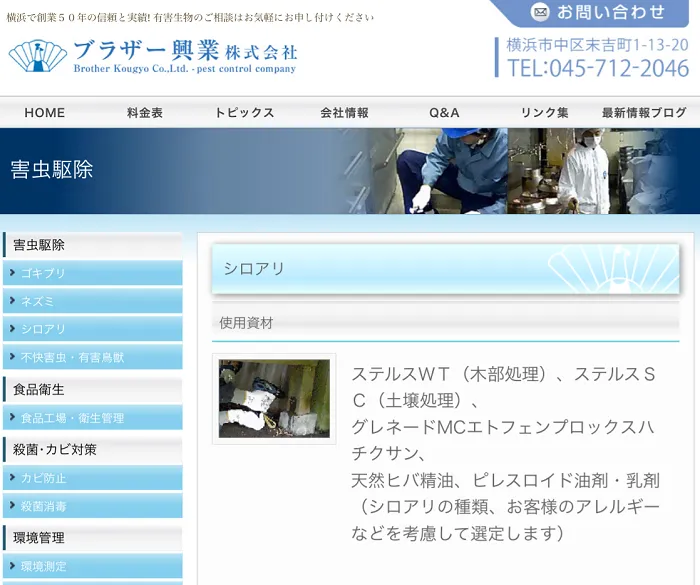Go to the トピックス page

coord(244,113)
